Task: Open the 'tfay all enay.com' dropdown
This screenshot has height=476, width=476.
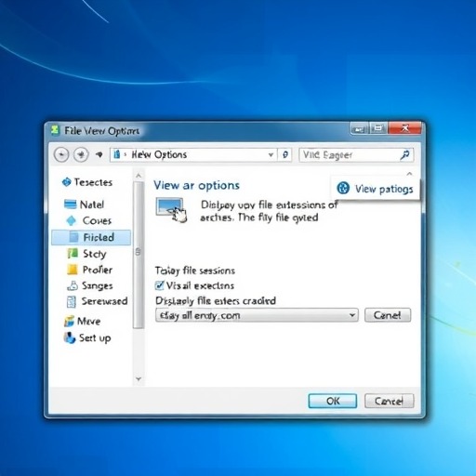Action: coord(257,315)
